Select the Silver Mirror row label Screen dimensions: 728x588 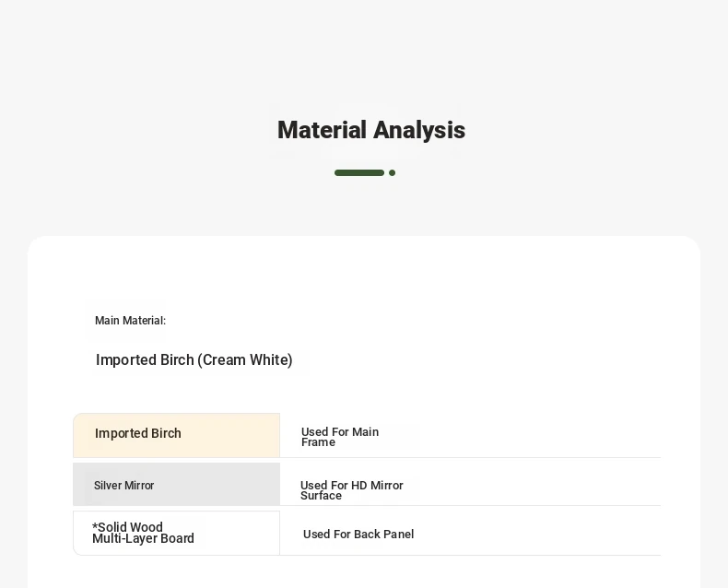124,486
